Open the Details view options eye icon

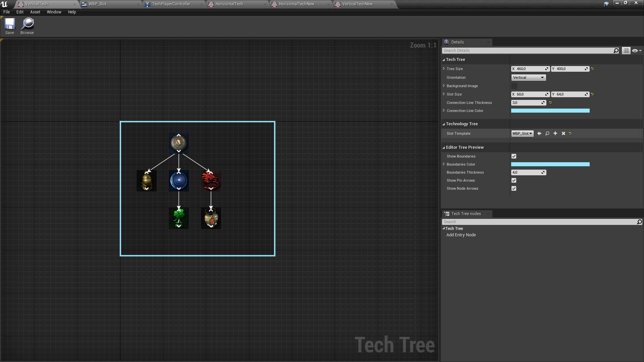pyautogui.click(x=635, y=51)
